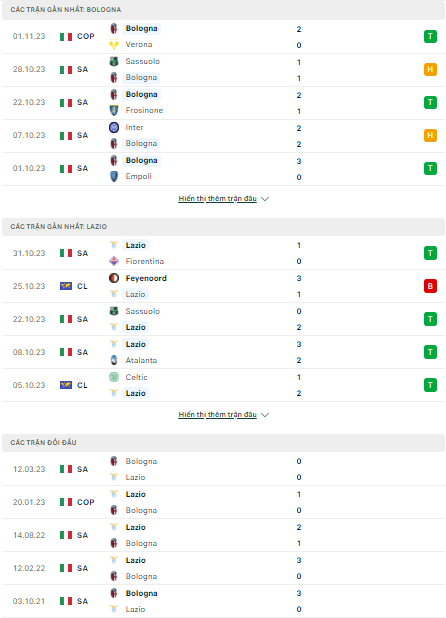Expand more Lazio matches with 'Hiển thị thêm trận đấu'
The image size is (446, 618).
217,415
